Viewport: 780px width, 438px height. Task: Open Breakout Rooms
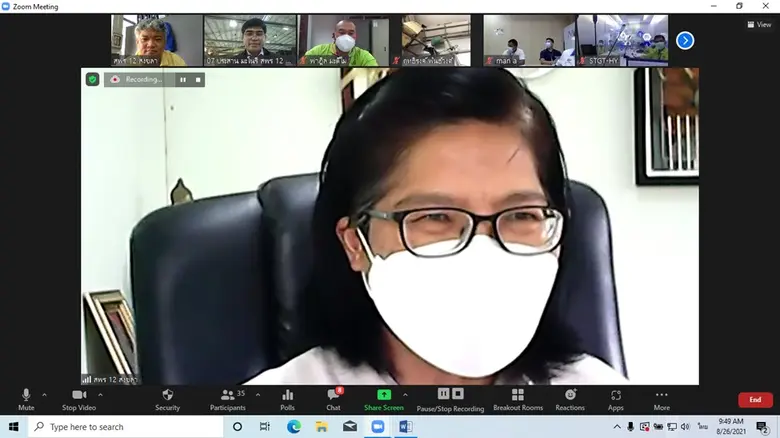(517, 397)
